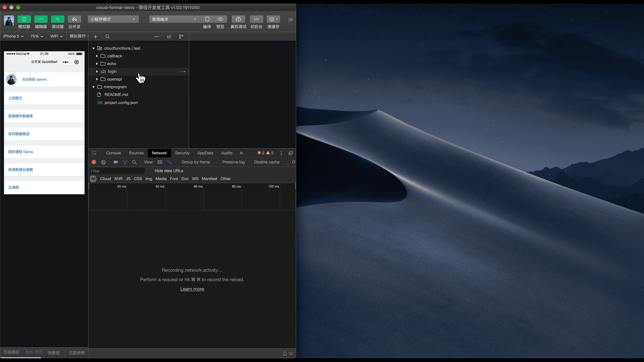The image size is (644, 362).
Task: Open the cloud development console icon
Action: pos(74,19)
